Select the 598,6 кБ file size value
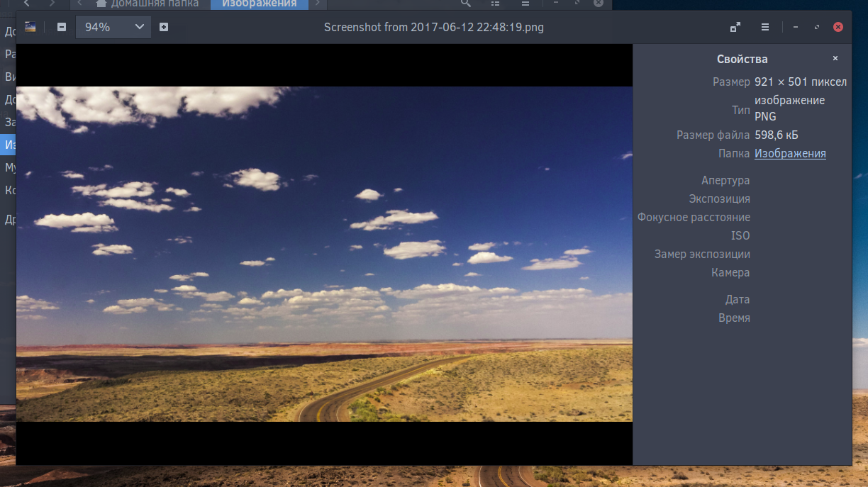Viewport: 868px width, 487px height. point(777,135)
